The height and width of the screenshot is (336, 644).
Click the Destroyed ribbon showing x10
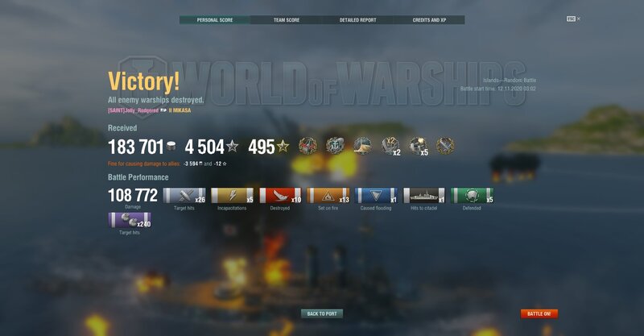tap(280, 196)
